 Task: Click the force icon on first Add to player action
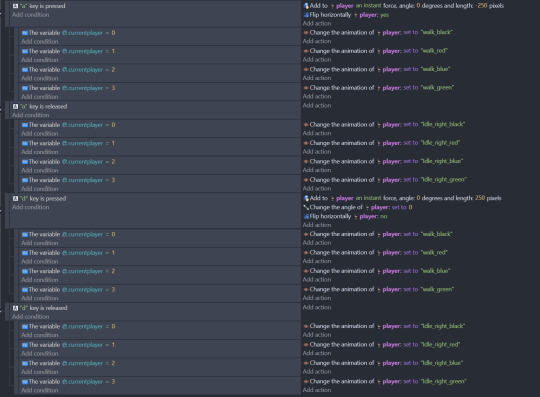pyautogui.click(x=306, y=6)
